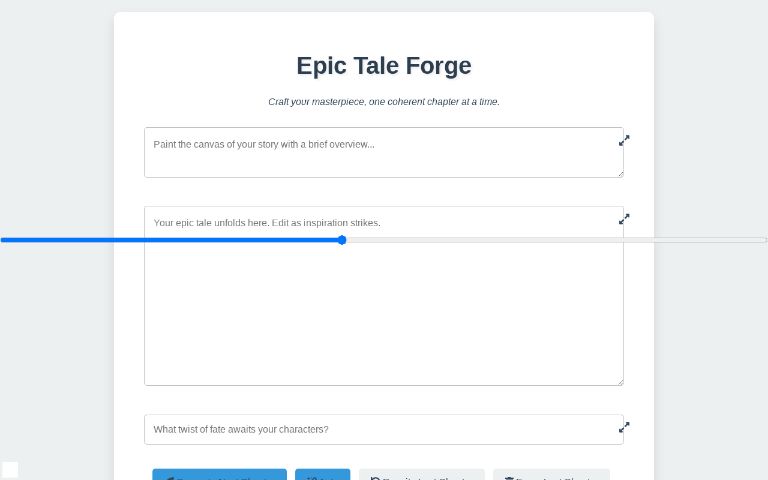This screenshot has width=768, height=480.
Task: Click icon on the wide blue button
Action: point(170,477)
